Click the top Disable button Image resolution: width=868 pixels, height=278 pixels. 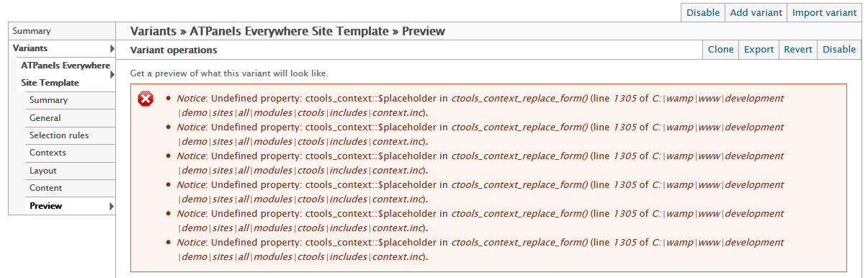click(x=702, y=13)
